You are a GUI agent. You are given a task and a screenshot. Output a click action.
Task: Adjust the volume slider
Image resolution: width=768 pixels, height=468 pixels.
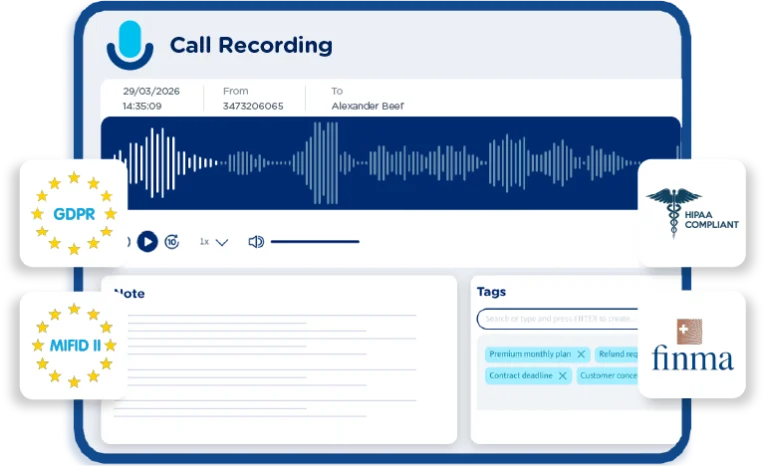point(315,242)
